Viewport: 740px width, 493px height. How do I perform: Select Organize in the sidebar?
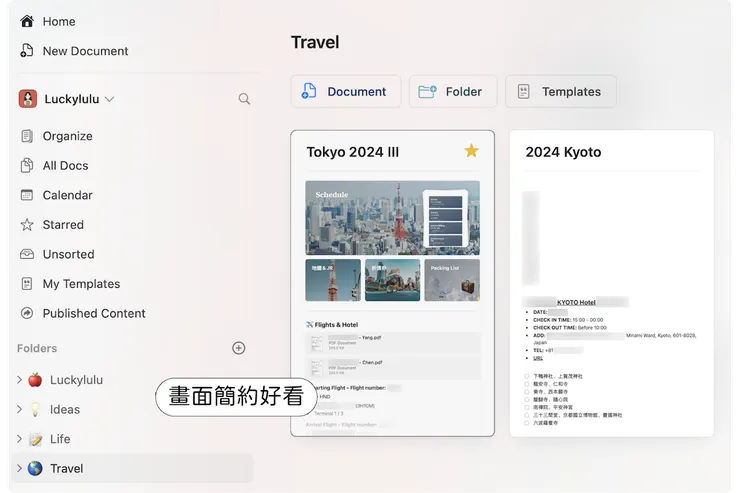tap(67, 136)
